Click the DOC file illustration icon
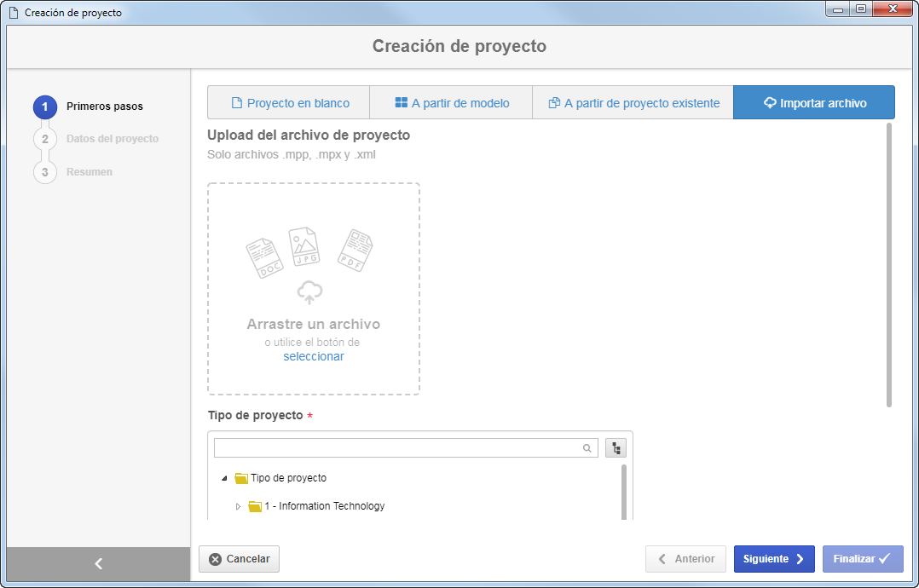This screenshot has height=588, width=919. (x=264, y=257)
